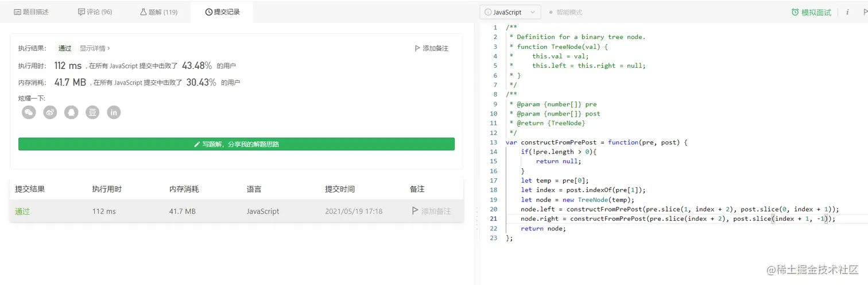Click the 语言 column header
Image resolution: width=868 pixels, height=285 pixels.
pos(254,189)
